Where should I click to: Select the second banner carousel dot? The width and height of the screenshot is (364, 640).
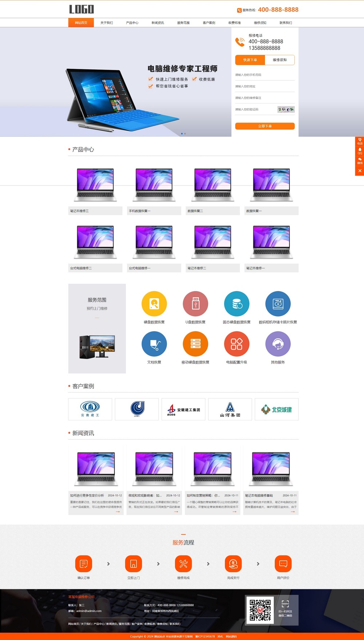185,134
